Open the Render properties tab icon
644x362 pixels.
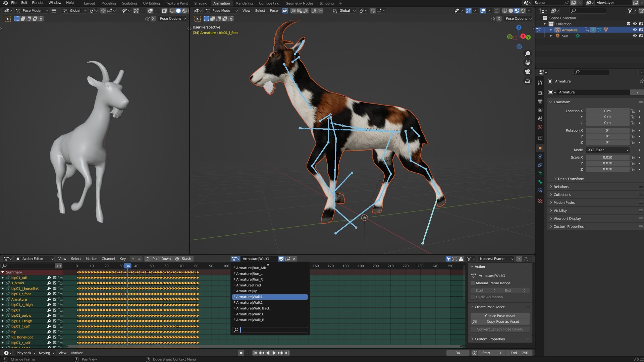tap(540, 93)
